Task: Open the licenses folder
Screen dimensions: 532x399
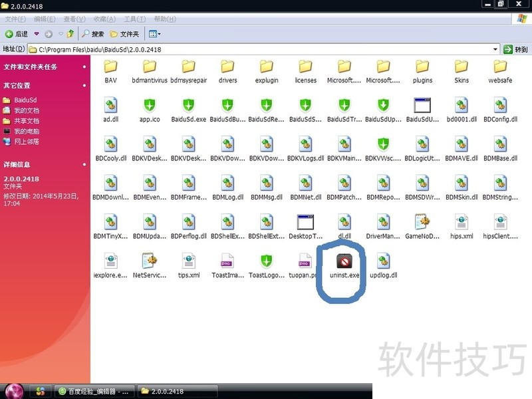Action: [306, 72]
